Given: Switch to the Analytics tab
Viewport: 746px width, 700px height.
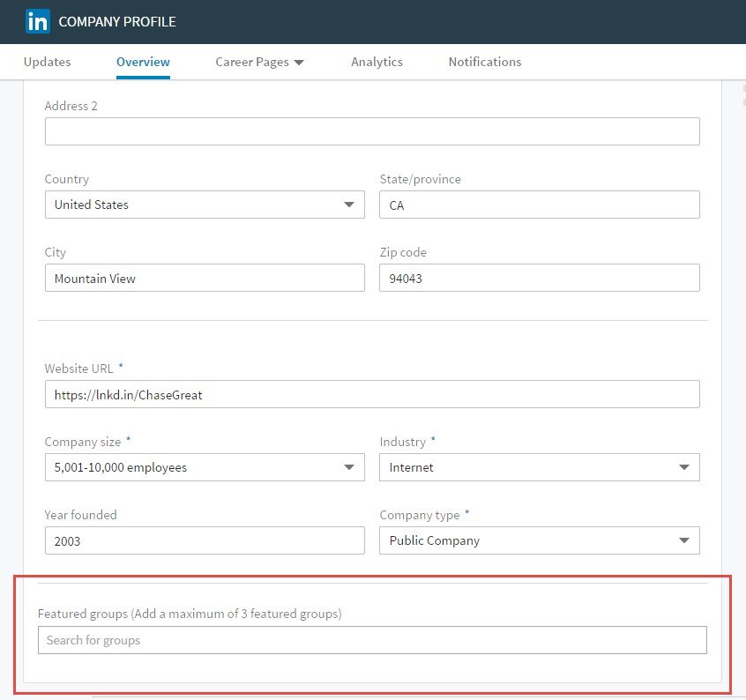Looking at the screenshot, I should (377, 62).
